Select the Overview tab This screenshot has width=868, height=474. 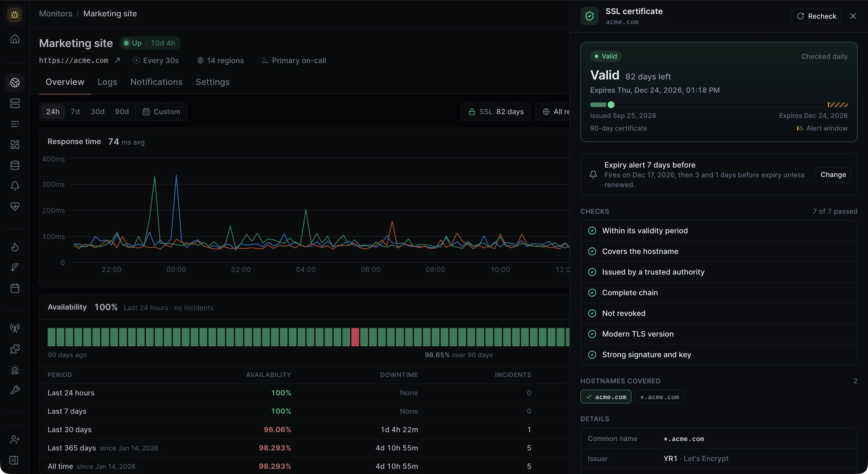tap(65, 82)
